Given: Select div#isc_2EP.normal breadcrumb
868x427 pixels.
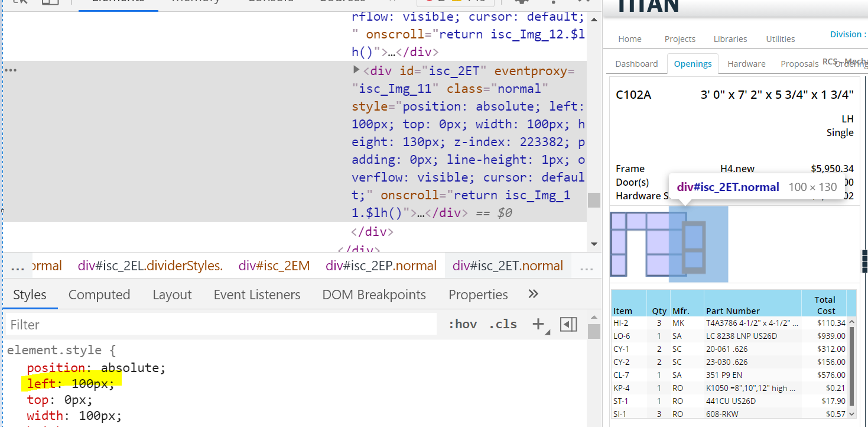Looking at the screenshot, I should pos(381,266).
